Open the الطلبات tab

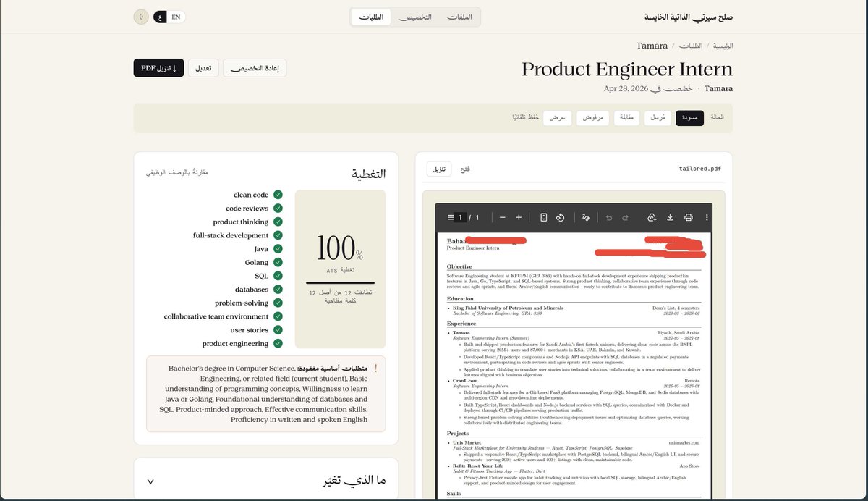click(x=371, y=17)
